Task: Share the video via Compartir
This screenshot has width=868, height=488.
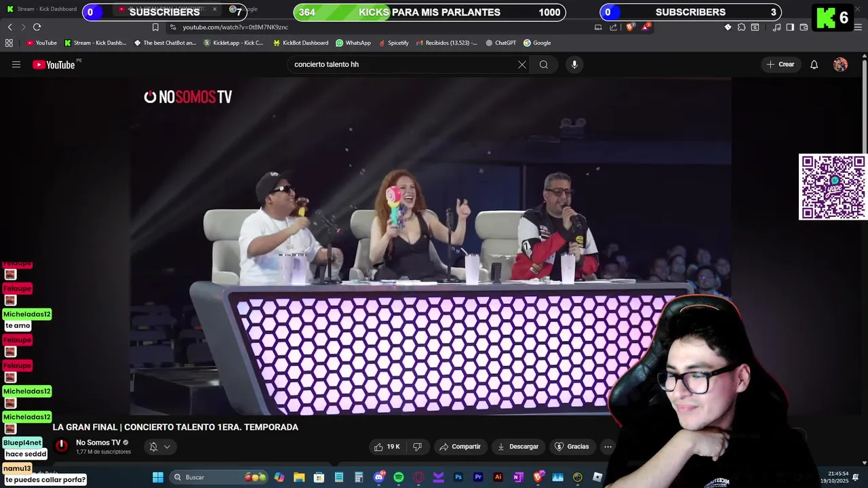Action: coord(460,447)
